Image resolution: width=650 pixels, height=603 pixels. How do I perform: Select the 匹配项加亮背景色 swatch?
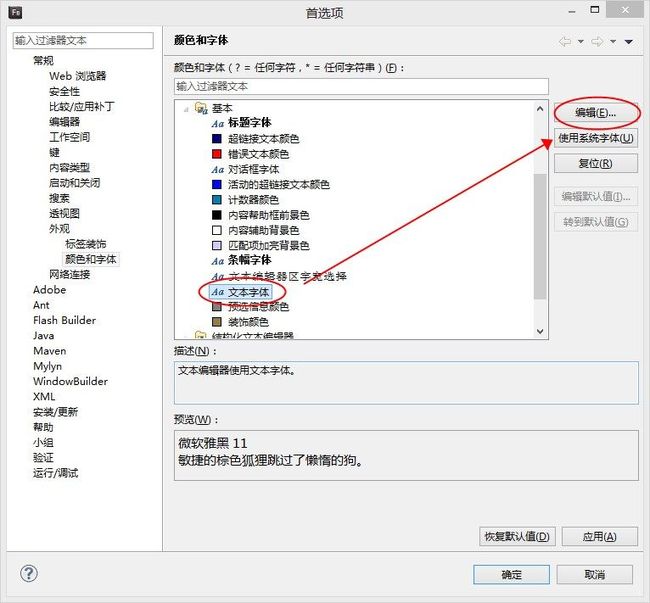click(217, 245)
